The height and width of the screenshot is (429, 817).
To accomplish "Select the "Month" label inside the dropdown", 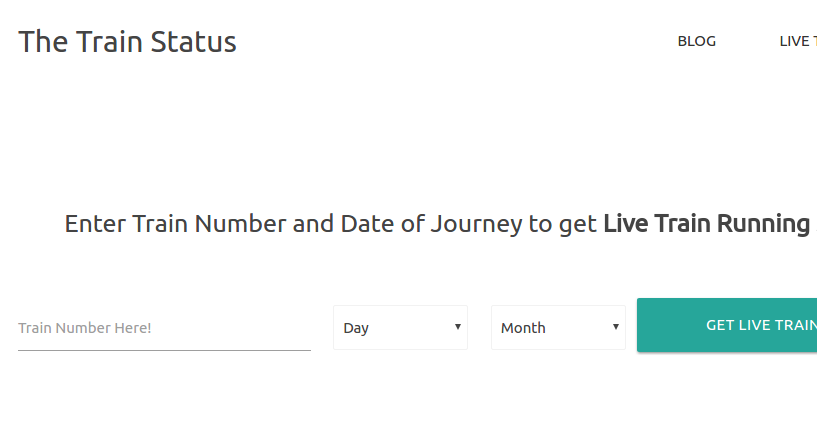I will pyautogui.click(x=523, y=328).
